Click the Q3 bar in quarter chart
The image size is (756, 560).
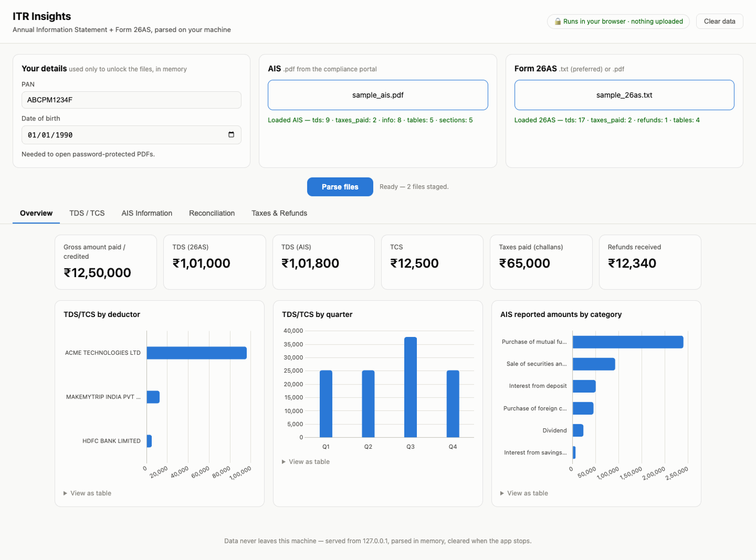(410, 387)
